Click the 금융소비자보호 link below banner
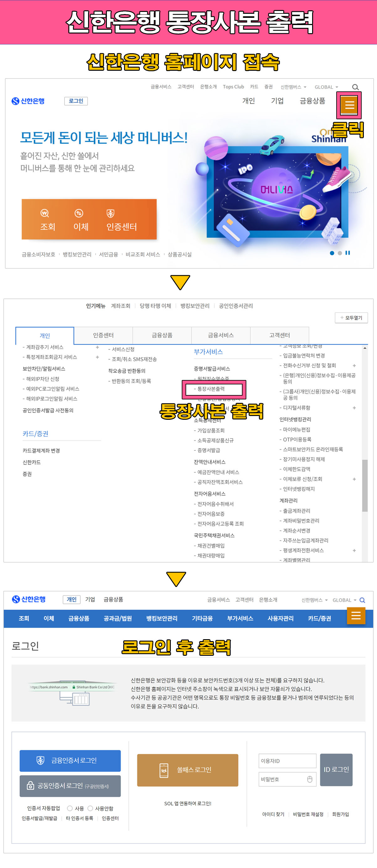 pos(39,254)
